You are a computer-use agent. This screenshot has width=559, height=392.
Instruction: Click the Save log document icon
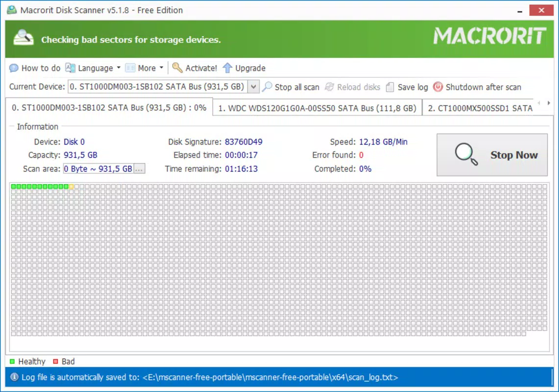point(390,87)
